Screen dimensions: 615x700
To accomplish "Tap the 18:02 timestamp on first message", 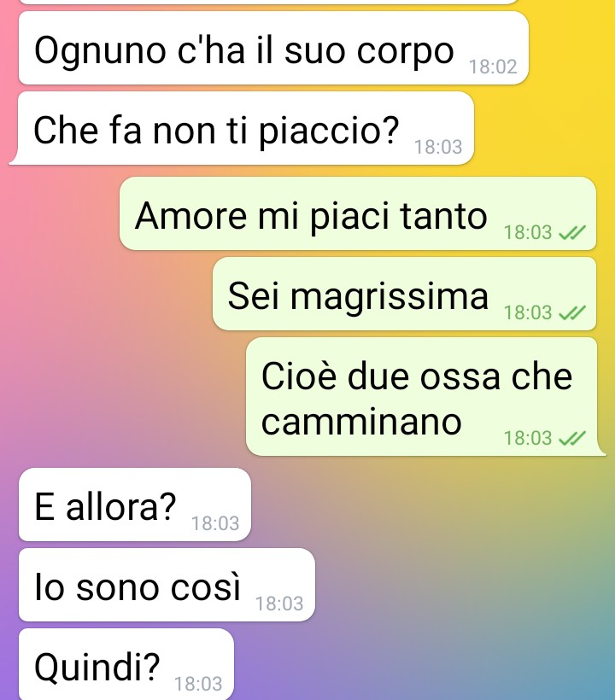I will 493,67.
